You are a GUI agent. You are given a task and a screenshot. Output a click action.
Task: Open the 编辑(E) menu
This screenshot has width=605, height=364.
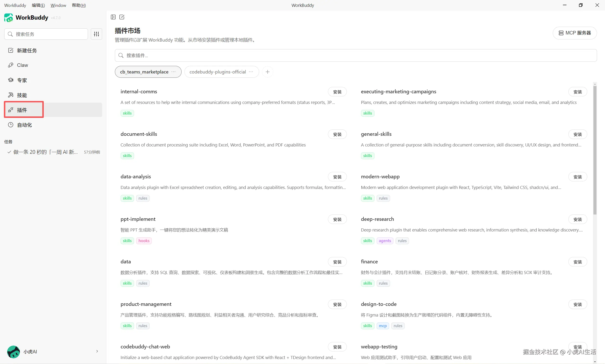click(38, 5)
